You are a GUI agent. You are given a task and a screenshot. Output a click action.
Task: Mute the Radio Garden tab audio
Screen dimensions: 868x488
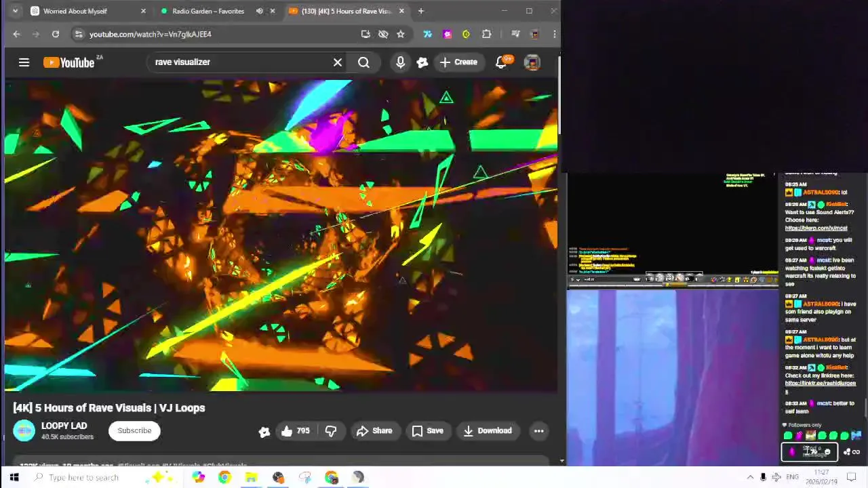pos(260,11)
